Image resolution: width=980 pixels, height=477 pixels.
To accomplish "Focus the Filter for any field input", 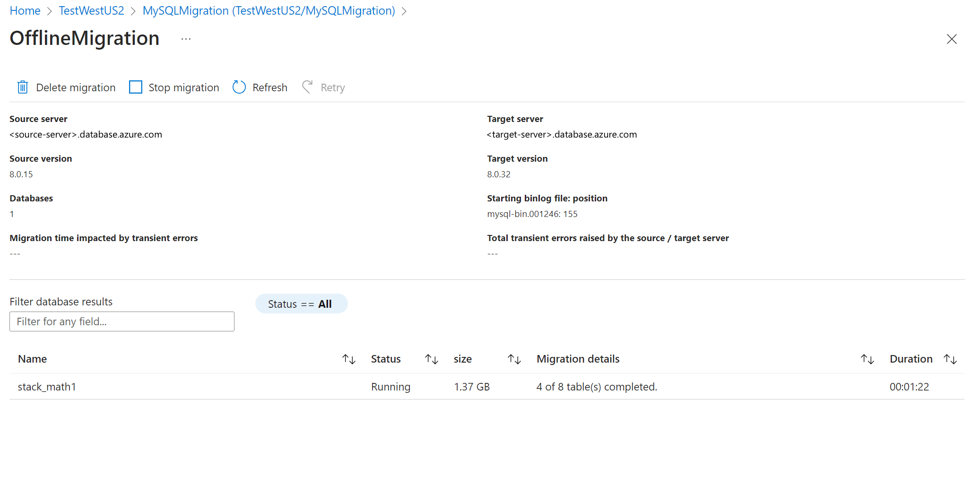I will 122,321.
